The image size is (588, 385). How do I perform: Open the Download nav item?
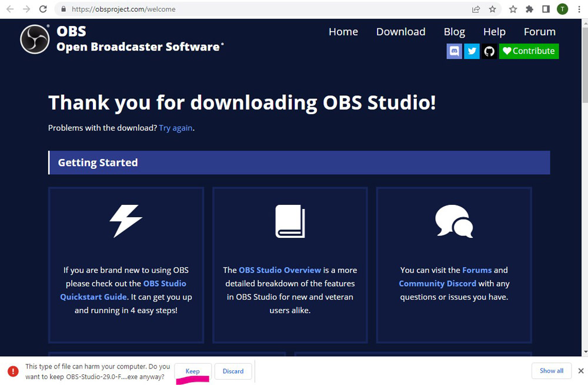[400, 32]
